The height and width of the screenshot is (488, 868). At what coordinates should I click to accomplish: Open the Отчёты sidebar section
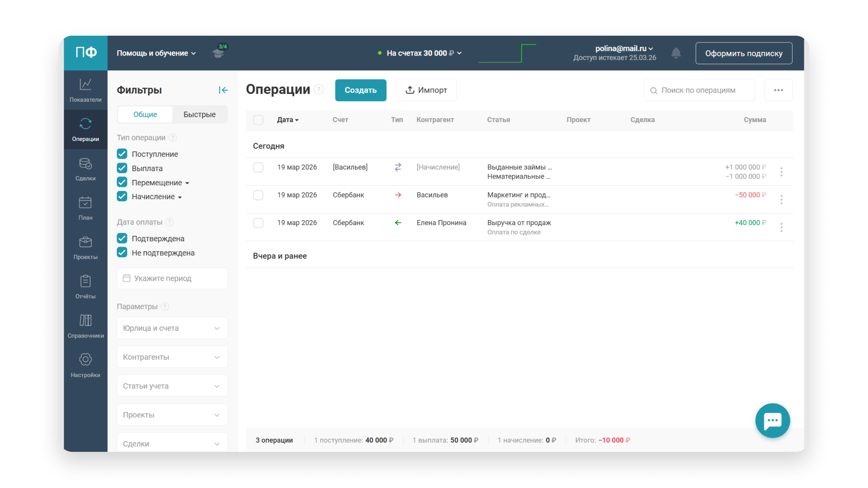(85, 287)
